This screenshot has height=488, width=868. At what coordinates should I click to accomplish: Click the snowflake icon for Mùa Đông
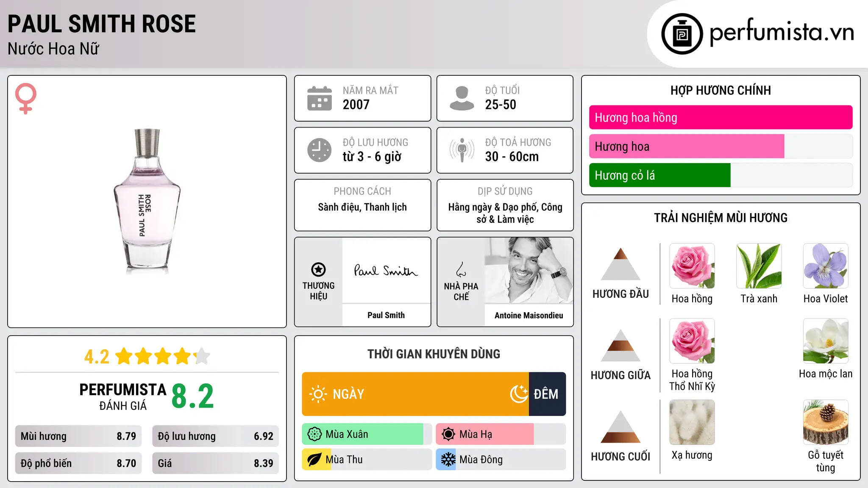pyautogui.click(x=448, y=460)
